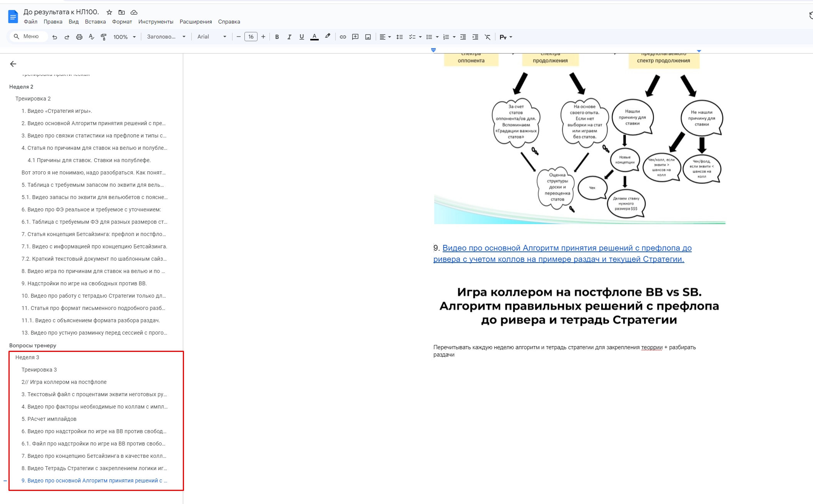The image size is (813, 504).
Task: Jump to outline heading Неделя 2
Action: coord(21,87)
